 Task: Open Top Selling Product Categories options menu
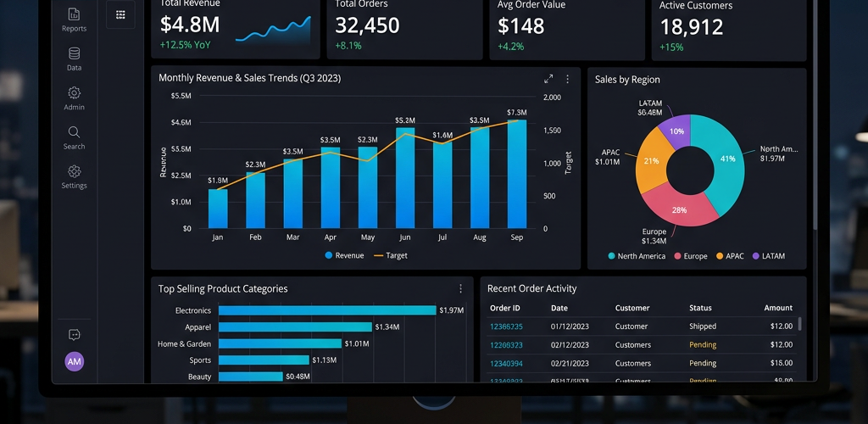tap(460, 288)
